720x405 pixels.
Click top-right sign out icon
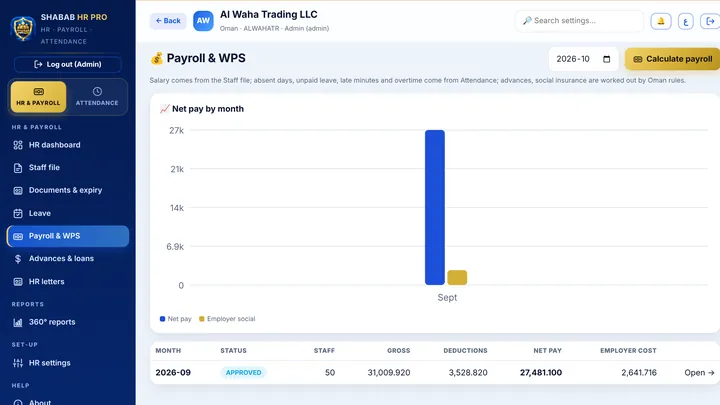click(710, 21)
